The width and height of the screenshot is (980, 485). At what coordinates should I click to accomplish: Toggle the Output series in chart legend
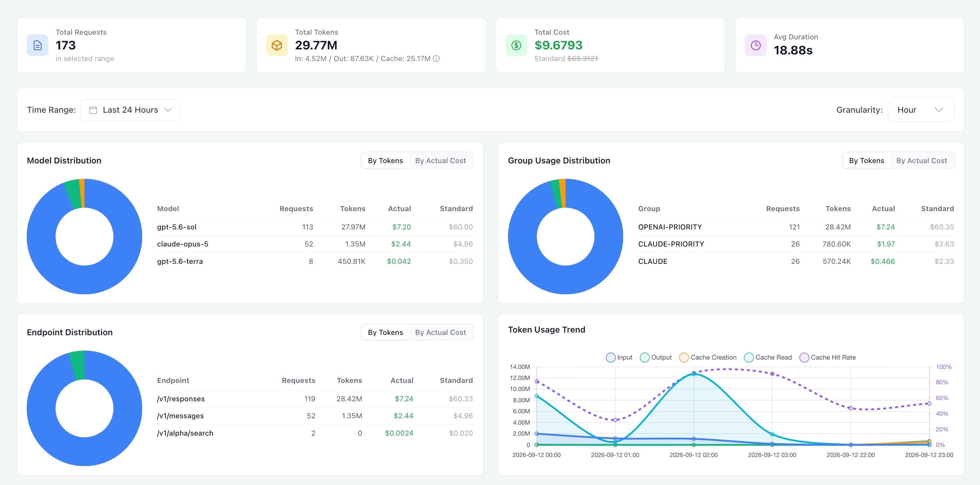(656, 358)
